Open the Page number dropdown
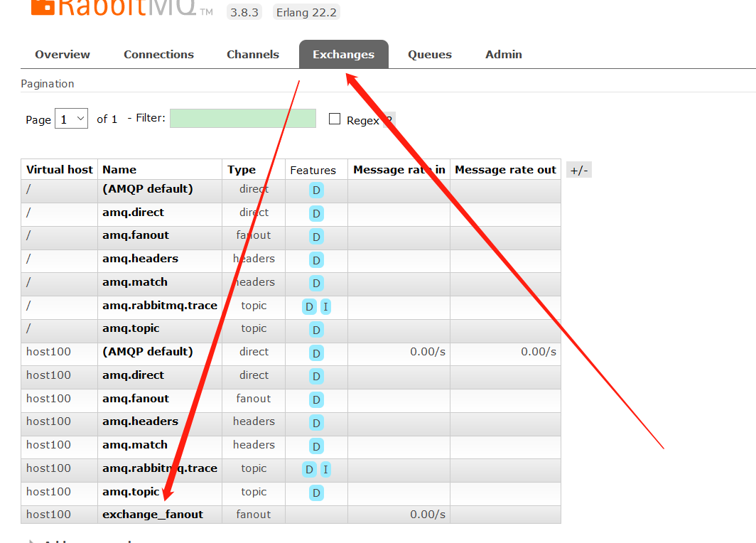The height and width of the screenshot is (543, 756). 72,119
